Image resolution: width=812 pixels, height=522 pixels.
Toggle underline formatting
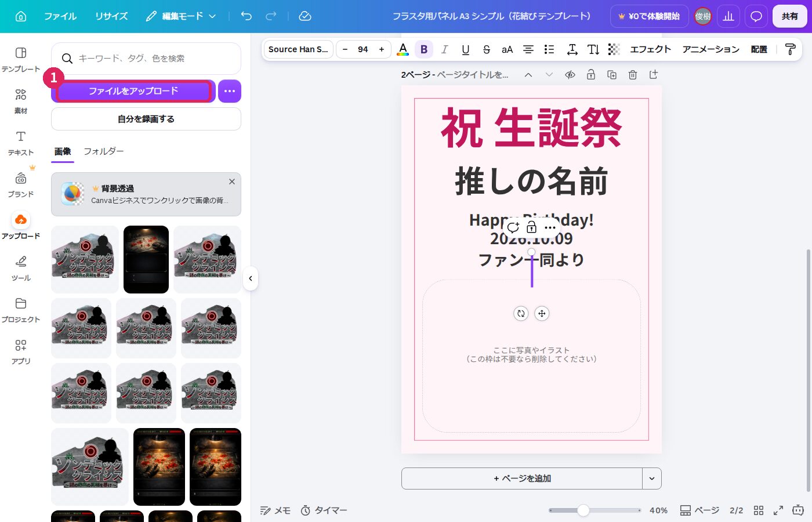click(x=466, y=49)
